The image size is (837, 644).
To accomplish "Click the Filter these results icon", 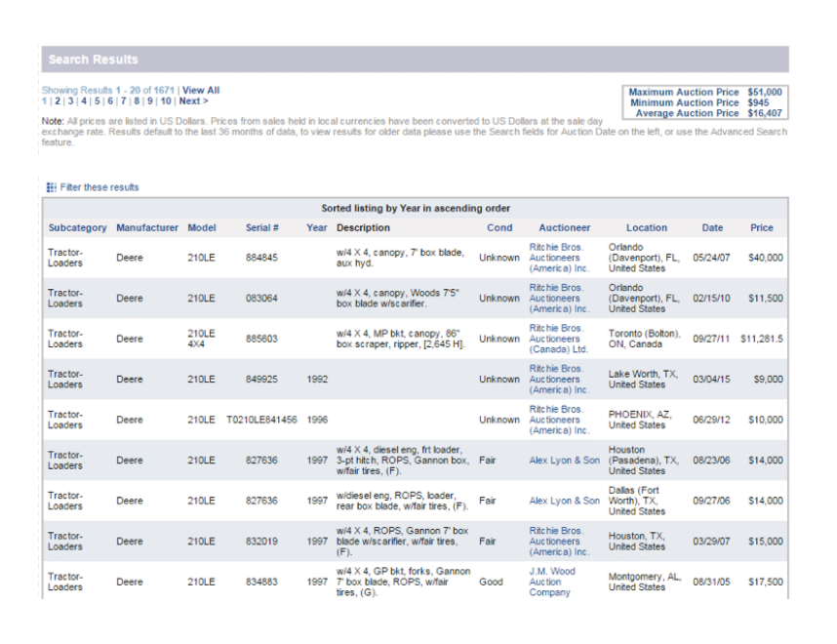I will pyautogui.click(x=51, y=187).
